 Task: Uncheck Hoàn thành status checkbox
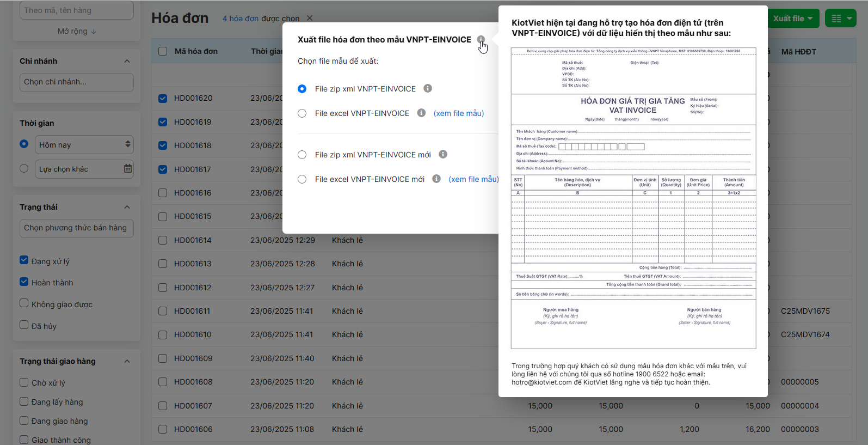pyautogui.click(x=24, y=282)
